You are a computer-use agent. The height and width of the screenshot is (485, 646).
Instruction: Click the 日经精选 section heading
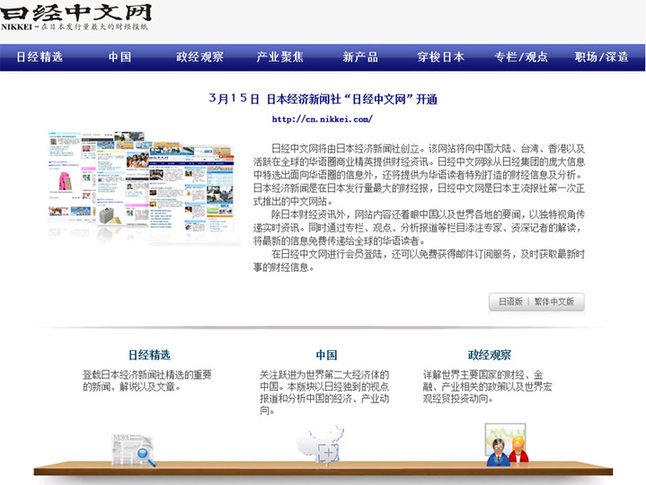pyautogui.click(x=150, y=355)
